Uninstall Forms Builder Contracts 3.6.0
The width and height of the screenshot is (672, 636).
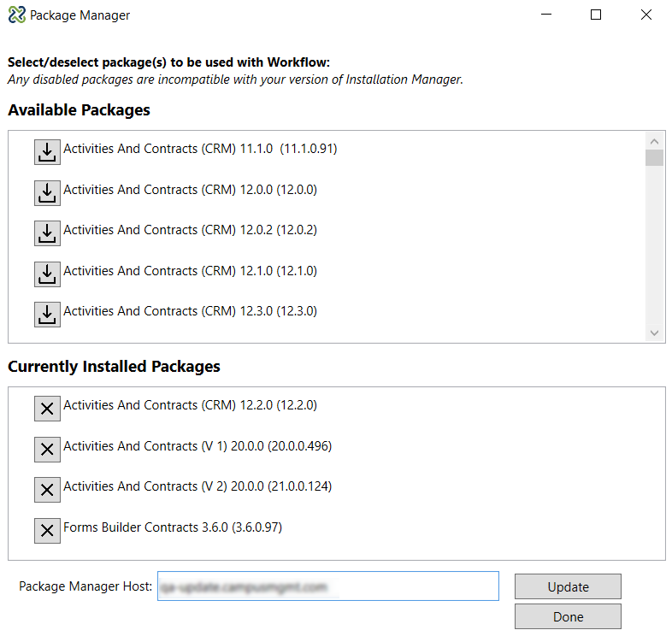[x=47, y=531]
